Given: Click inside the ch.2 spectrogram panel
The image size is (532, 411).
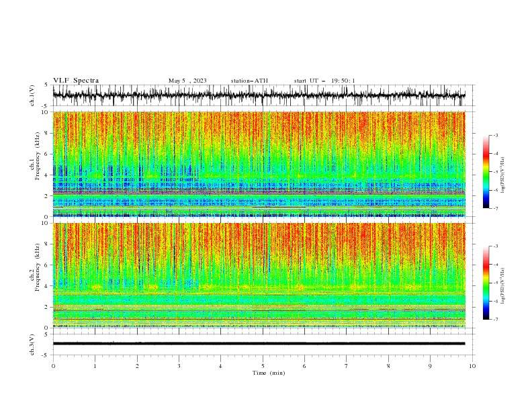Looking at the screenshot, I should click(x=259, y=275).
